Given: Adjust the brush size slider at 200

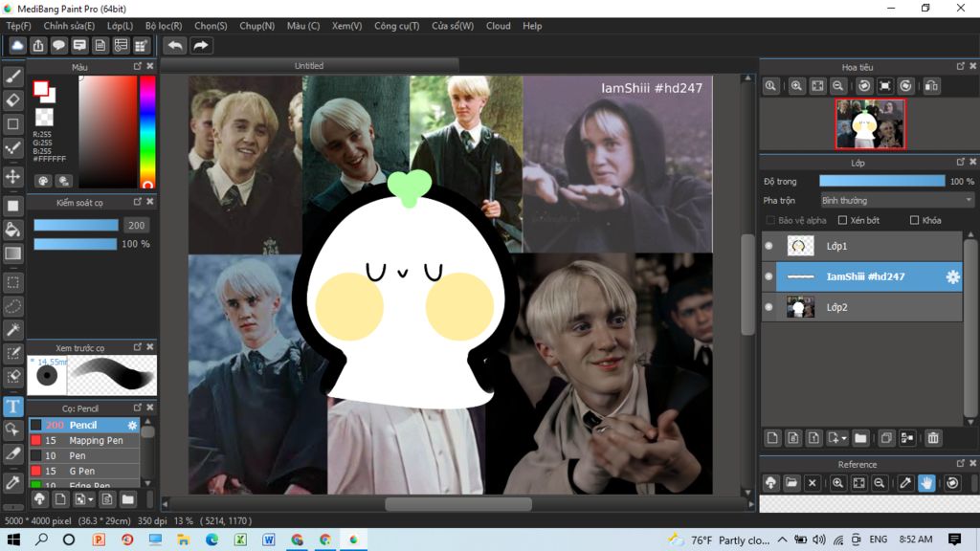Looking at the screenshot, I should pos(76,226).
